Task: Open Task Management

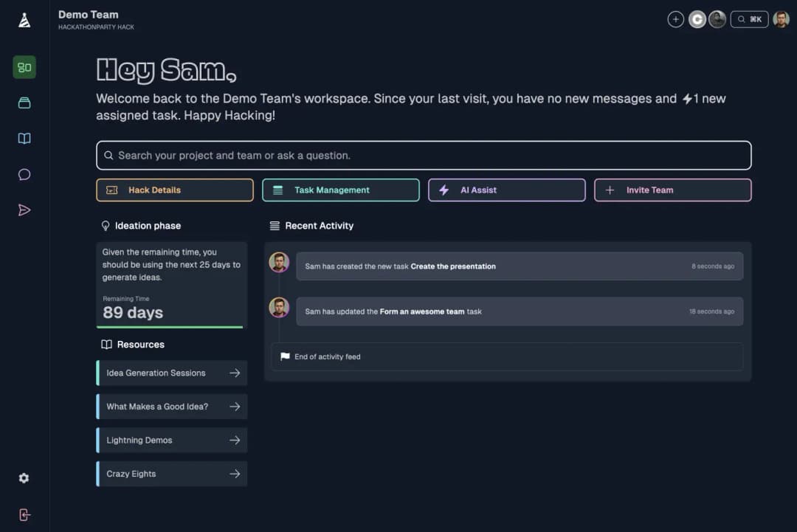Action: tap(340, 190)
